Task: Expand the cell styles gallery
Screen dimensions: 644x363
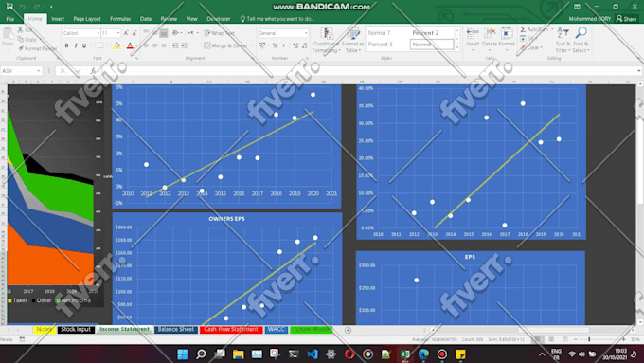Action: point(458,47)
